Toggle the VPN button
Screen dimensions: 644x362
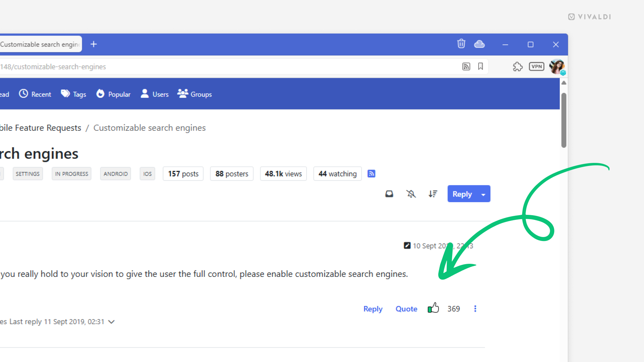point(537,66)
